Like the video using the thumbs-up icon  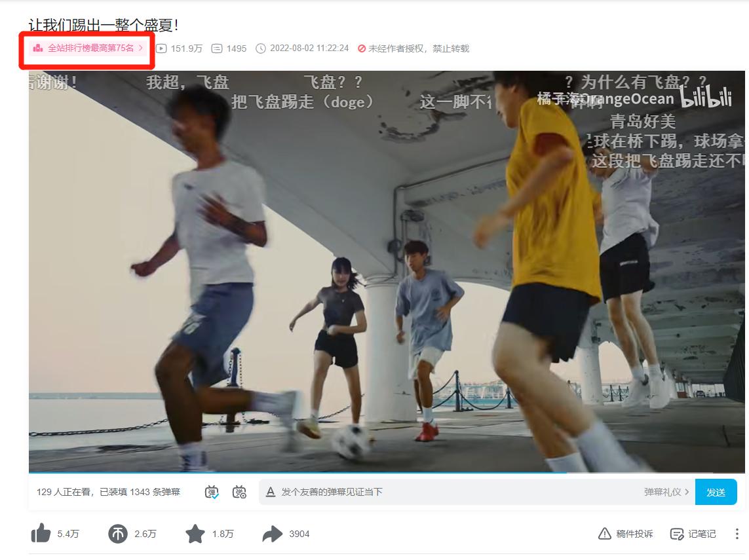pos(40,534)
